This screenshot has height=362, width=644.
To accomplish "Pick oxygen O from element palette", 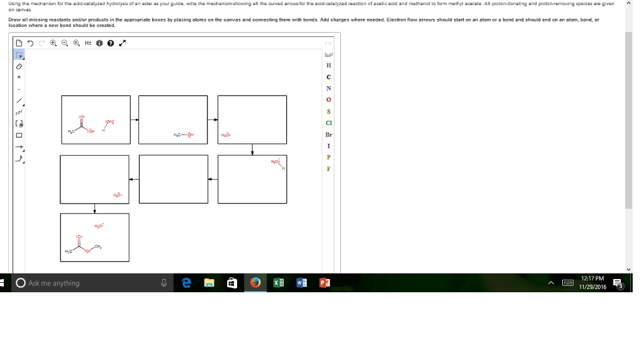I will tap(328, 100).
